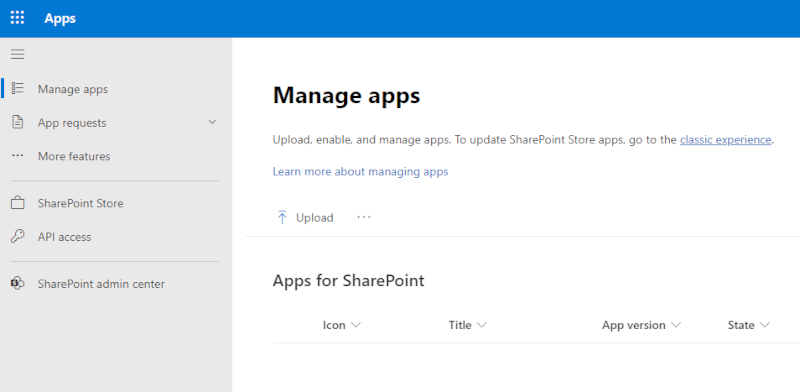Open the Icon column dropdown

point(356,325)
